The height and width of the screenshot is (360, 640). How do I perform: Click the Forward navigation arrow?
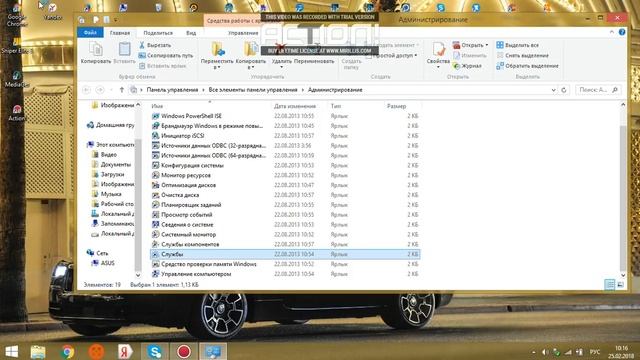tap(100, 90)
